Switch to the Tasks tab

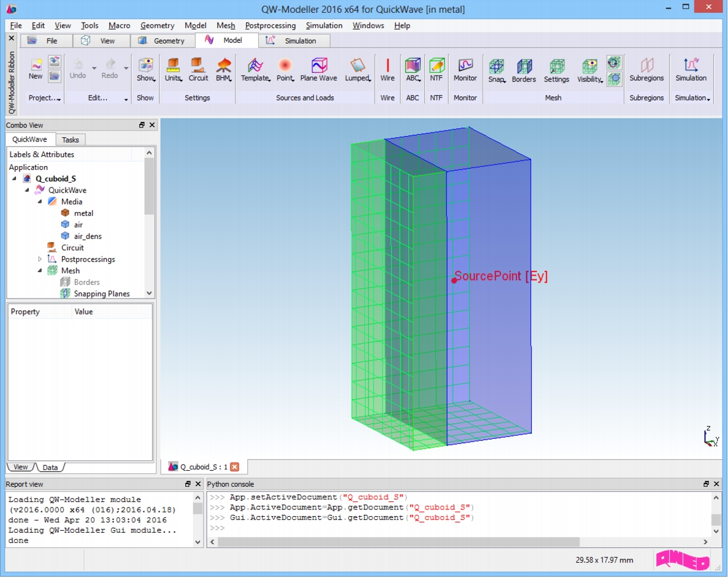(70, 140)
